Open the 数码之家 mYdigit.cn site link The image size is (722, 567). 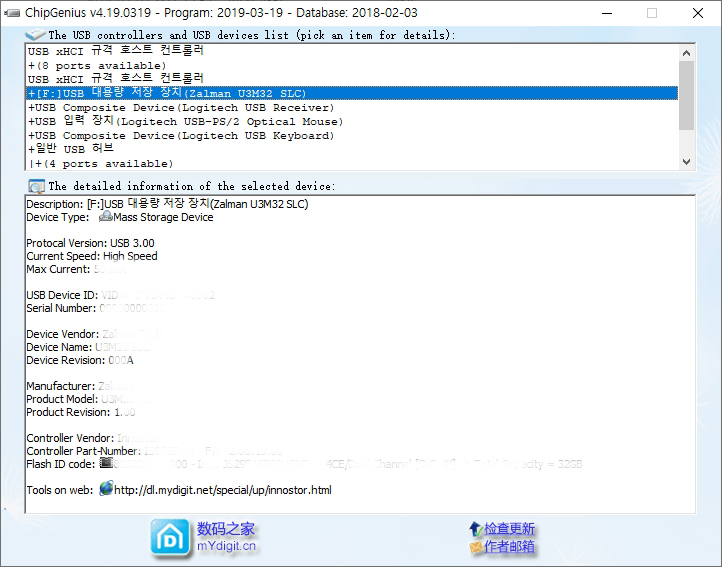226,537
